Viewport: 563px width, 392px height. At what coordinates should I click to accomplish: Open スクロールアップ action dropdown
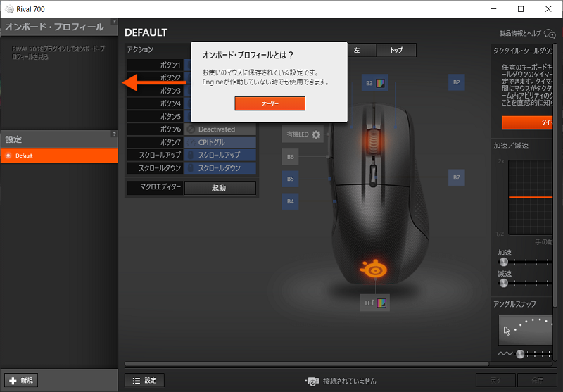[220, 155]
